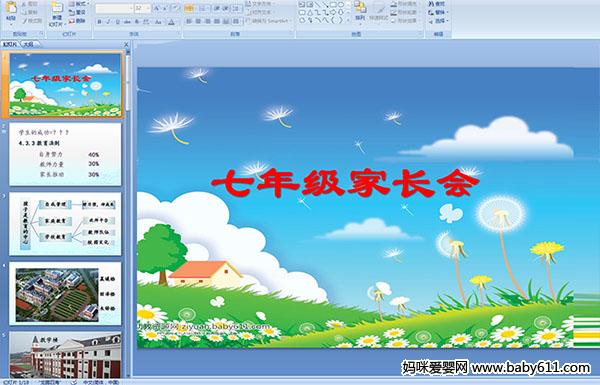The image size is (600, 385).
Task: Select slide 4 thumbnail with aerial campus photo
Action: pos(65,294)
